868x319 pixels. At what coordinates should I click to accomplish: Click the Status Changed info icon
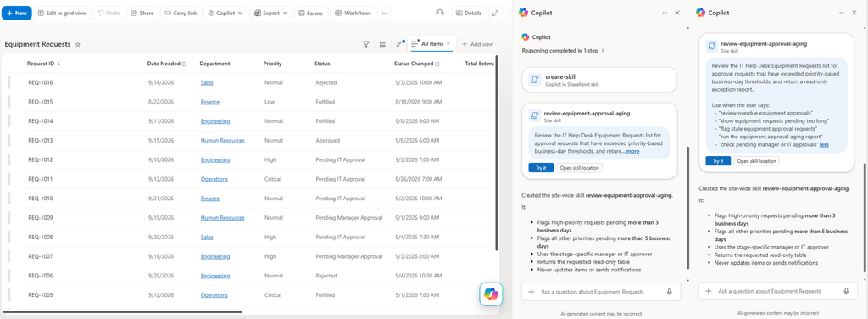[x=437, y=64]
